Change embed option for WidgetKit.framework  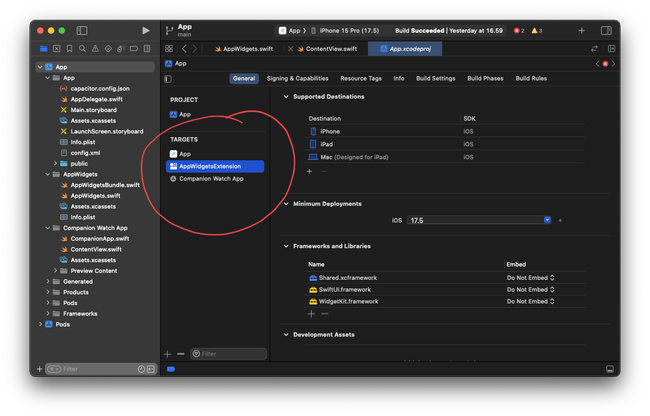pyautogui.click(x=530, y=302)
